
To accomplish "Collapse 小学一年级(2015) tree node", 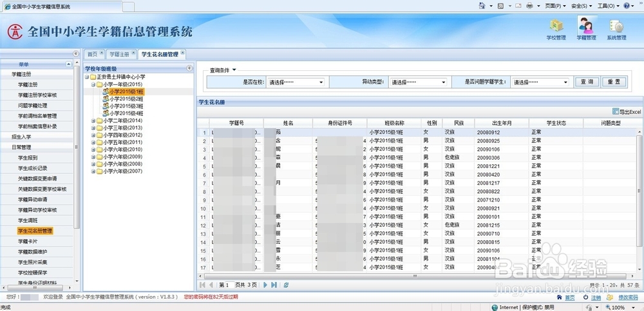I will [x=93, y=84].
